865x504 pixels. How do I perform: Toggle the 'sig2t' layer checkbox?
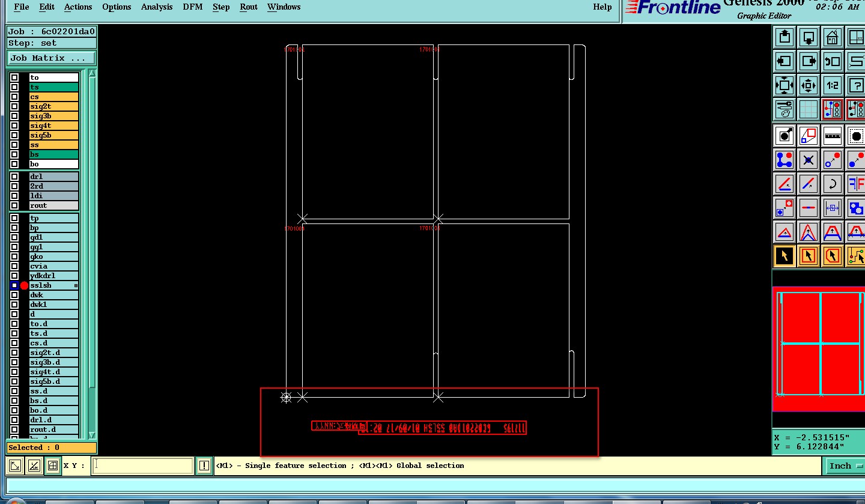click(14, 106)
